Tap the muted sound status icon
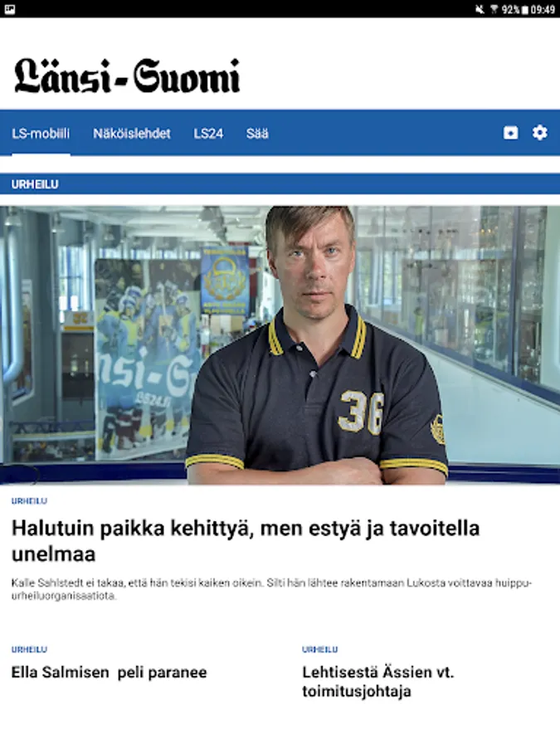 coord(480,9)
